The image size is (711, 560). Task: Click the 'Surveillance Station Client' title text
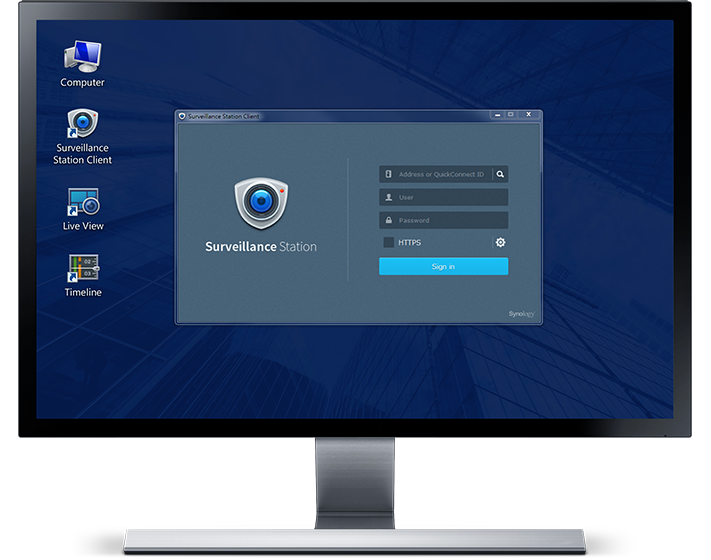click(x=224, y=116)
